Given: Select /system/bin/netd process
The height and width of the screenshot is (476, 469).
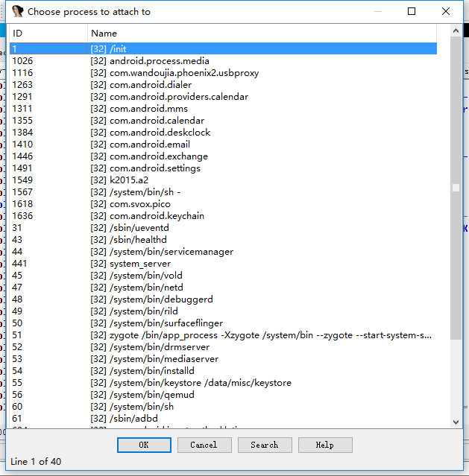Looking at the screenshot, I should [x=224, y=288].
